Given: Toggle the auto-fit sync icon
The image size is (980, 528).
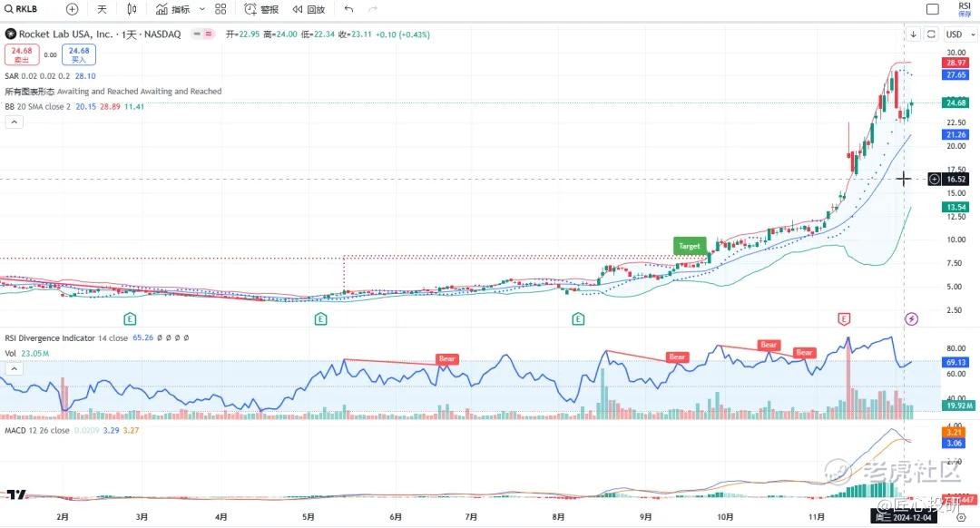Looking at the screenshot, I should pyautogui.click(x=931, y=34).
